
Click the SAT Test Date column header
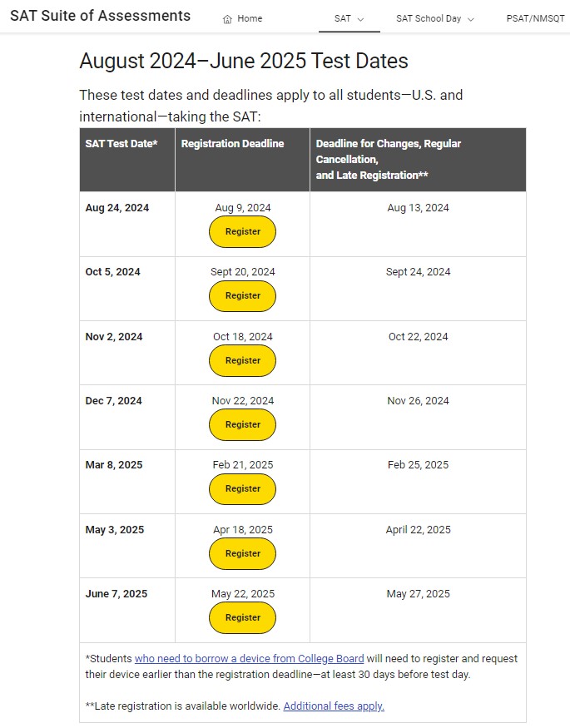click(121, 144)
